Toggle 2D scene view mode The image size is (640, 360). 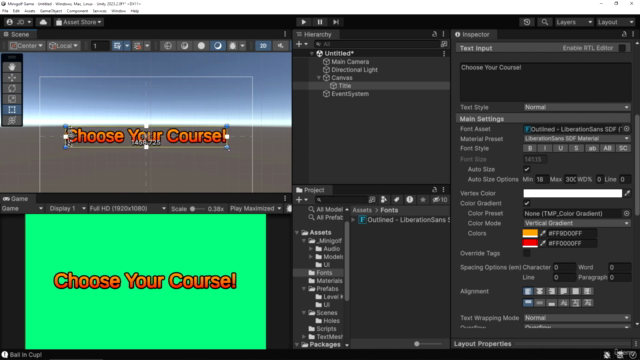click(263, 46)
